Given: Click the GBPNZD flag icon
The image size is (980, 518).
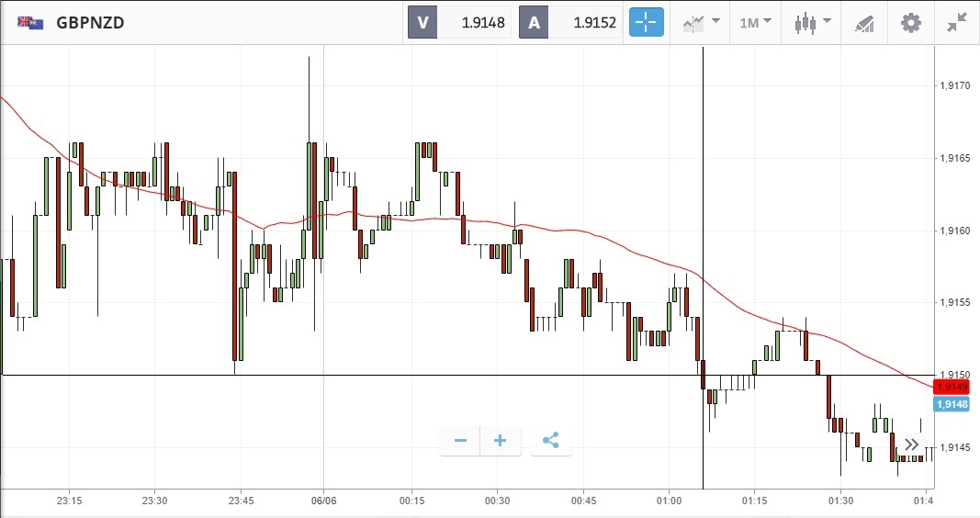Looking at the screenshot, I should click(29, 22).
